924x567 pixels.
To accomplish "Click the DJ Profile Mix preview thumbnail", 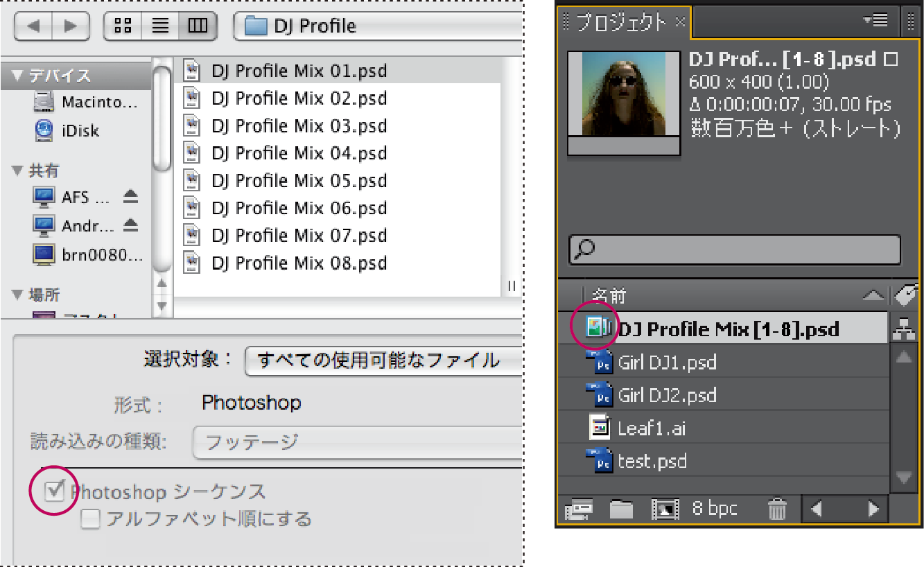I will [622, 99].
